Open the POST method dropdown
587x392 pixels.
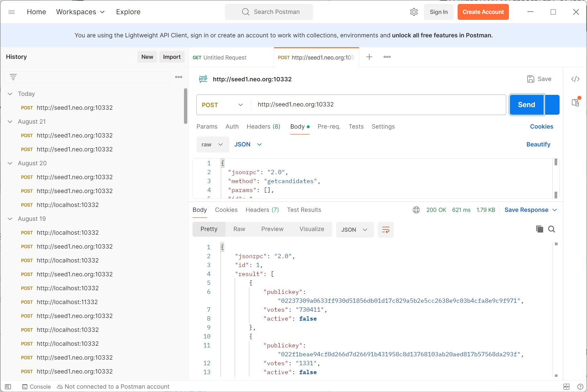coord(223,105)
